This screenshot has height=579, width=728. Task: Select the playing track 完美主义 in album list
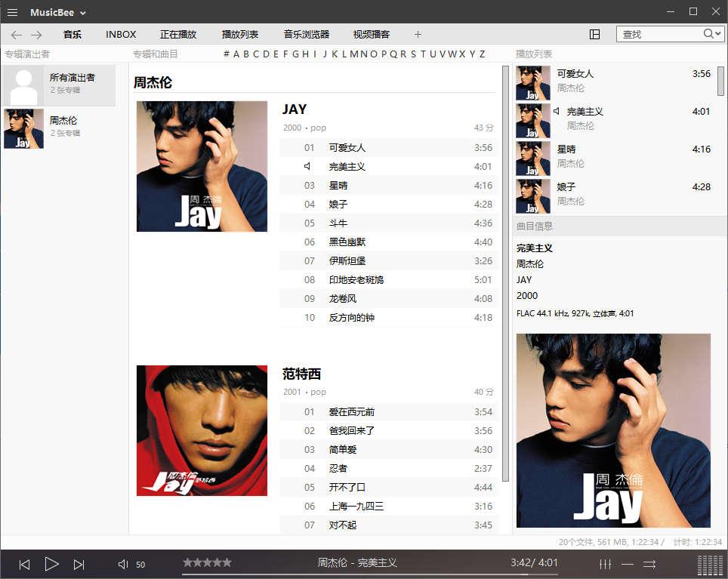389,167
